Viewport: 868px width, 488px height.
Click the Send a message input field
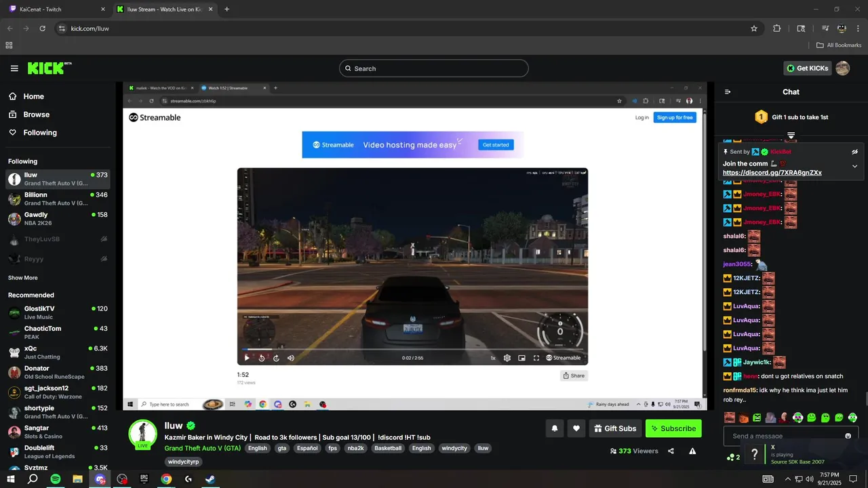point(791,436)
